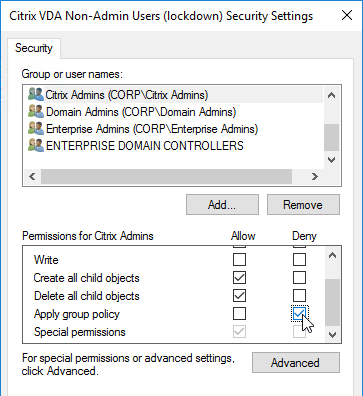363x396 pixels.
Task: Click the group list horizontal scroll-right arrow
Action: tap(315, 176)
